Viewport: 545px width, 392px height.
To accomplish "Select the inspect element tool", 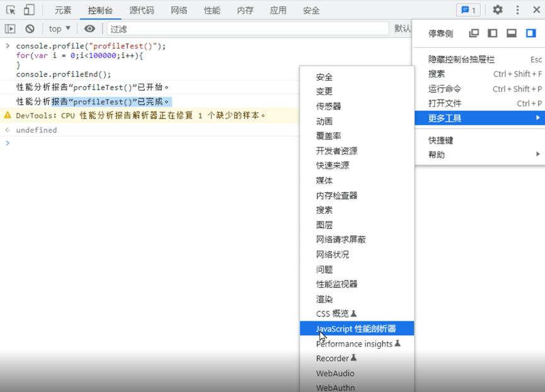I will (9, 10).
